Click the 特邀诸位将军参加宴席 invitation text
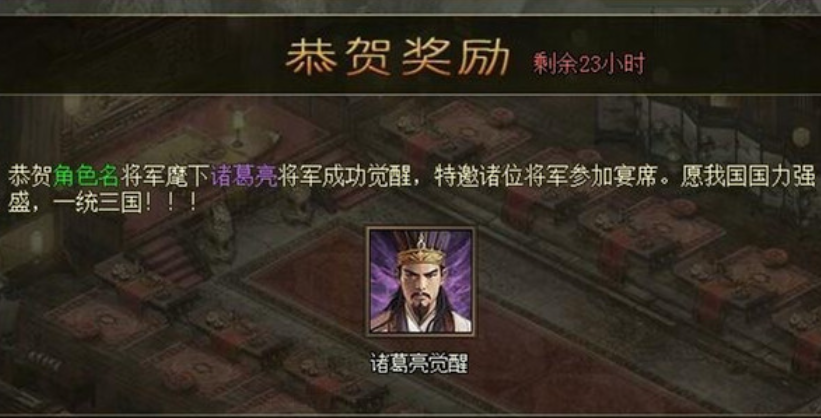This screenshot has height=418, width=821. [x=545, y=177]
